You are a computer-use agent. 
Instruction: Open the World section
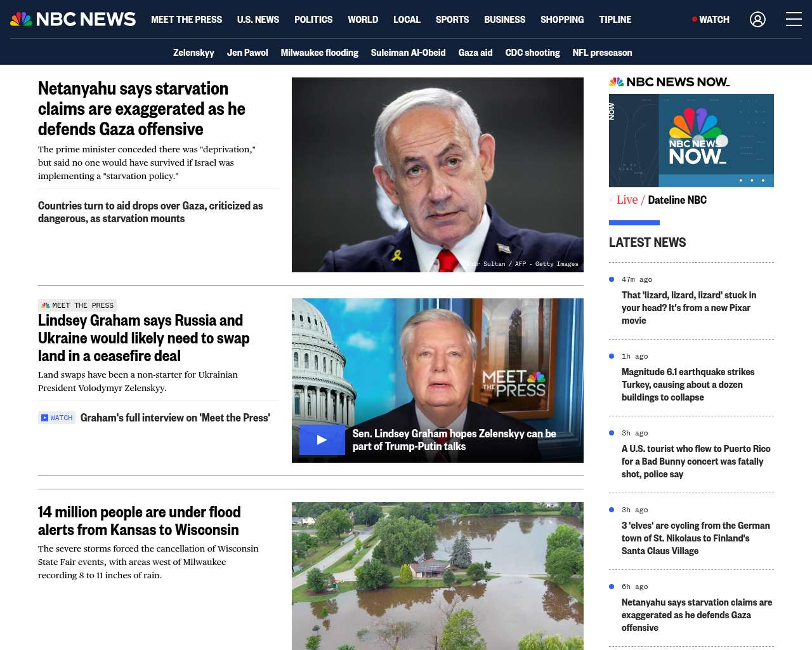[x=363, y=20]
